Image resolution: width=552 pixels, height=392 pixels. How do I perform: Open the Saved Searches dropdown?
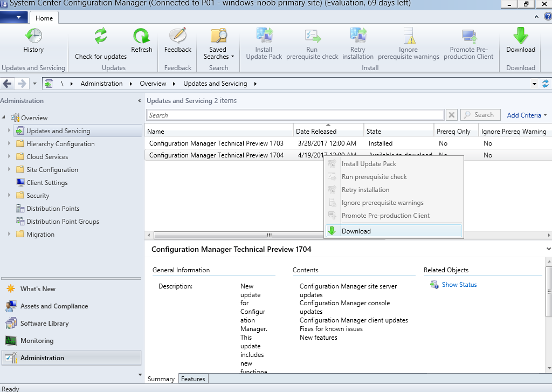tap(218, 44)
